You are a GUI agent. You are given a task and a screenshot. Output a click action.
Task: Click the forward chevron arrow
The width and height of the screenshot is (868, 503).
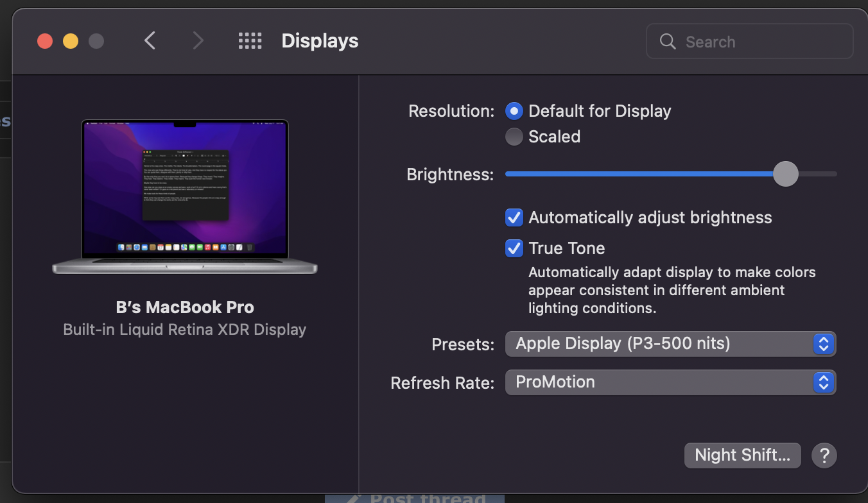[198, 41]
